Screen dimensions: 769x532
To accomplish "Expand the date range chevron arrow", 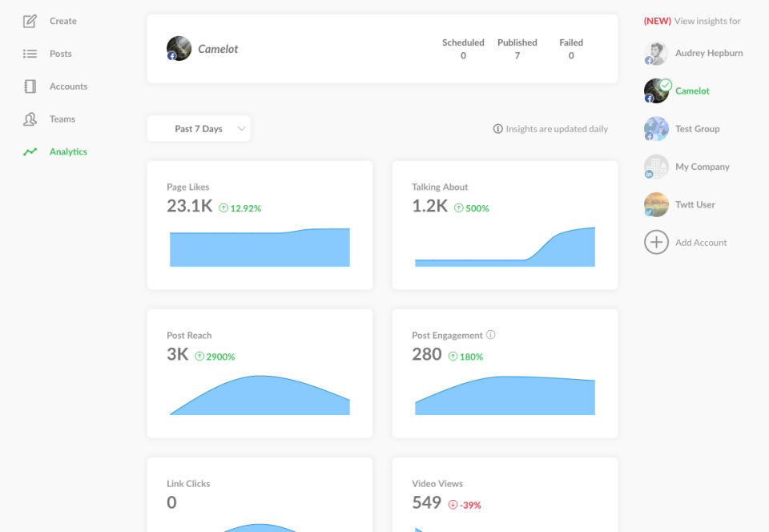I will click(x=241, y=129).
